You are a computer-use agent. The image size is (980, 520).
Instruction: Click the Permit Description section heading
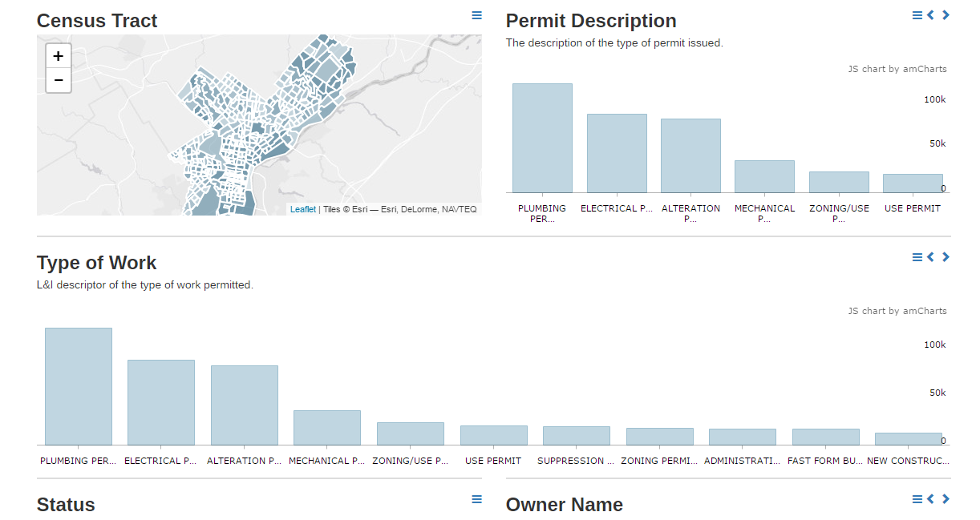tap(589, 20)
